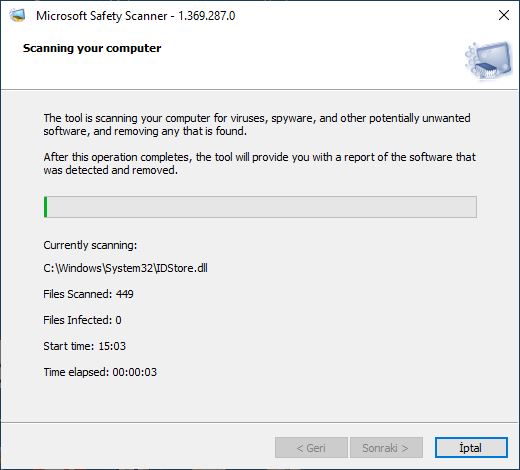Click the 'Scanning your computer' heading
Viewport: 520px width, 470px height.
click(92, 48)
